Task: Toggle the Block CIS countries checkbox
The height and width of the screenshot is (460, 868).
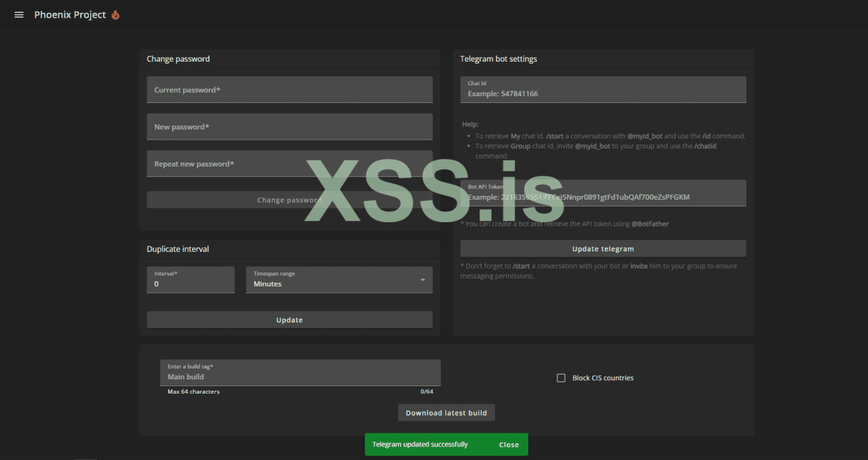Action: pos(561,378)
